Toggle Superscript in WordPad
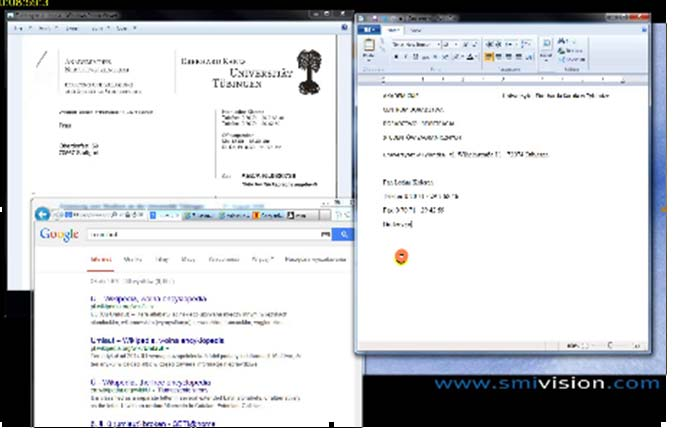This screenshot has width=676, height=433. click(445, 57)
